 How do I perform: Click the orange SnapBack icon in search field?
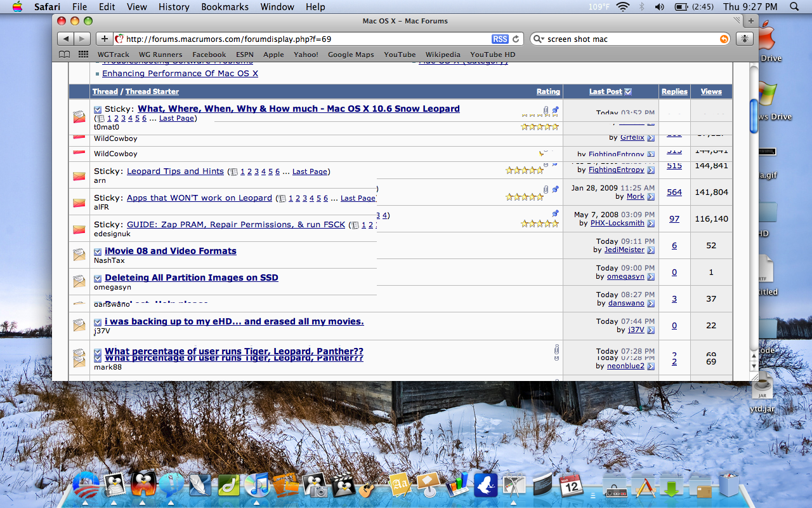[724, 39]
